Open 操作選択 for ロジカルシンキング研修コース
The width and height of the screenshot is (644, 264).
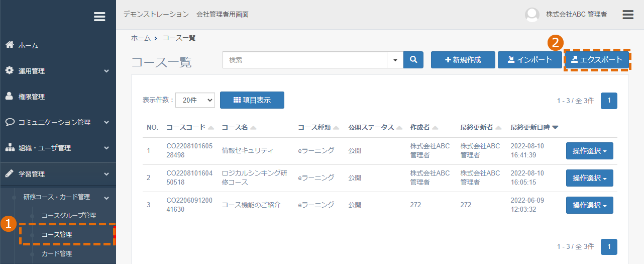[589, 178]
